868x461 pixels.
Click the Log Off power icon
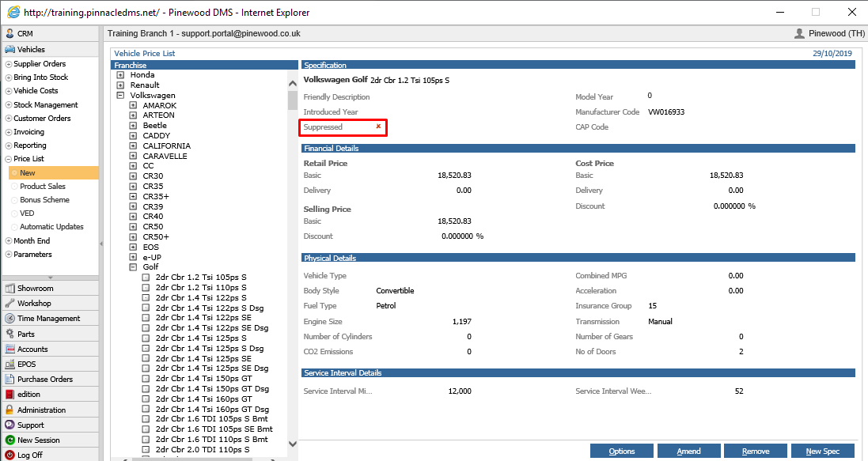pyautogui.click(x=9, y=455)
